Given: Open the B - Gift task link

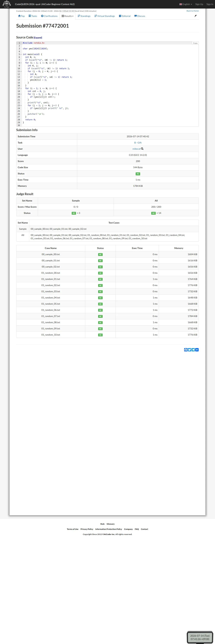Looking at the screenshot, I should pos(138,143).
